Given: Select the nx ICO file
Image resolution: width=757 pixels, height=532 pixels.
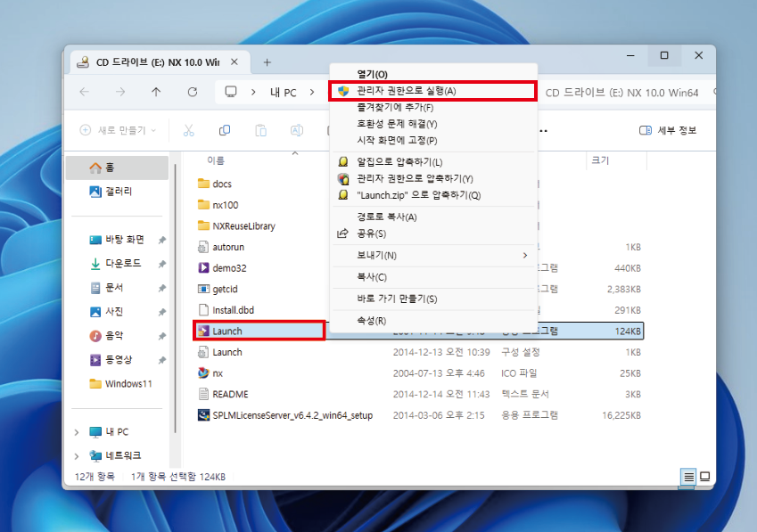Looking at the screenshot, I should [210, 373].
